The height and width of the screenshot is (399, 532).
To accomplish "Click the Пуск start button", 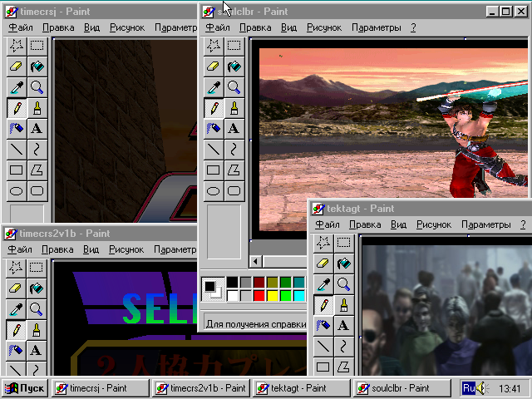I will (x=25, y=388).
